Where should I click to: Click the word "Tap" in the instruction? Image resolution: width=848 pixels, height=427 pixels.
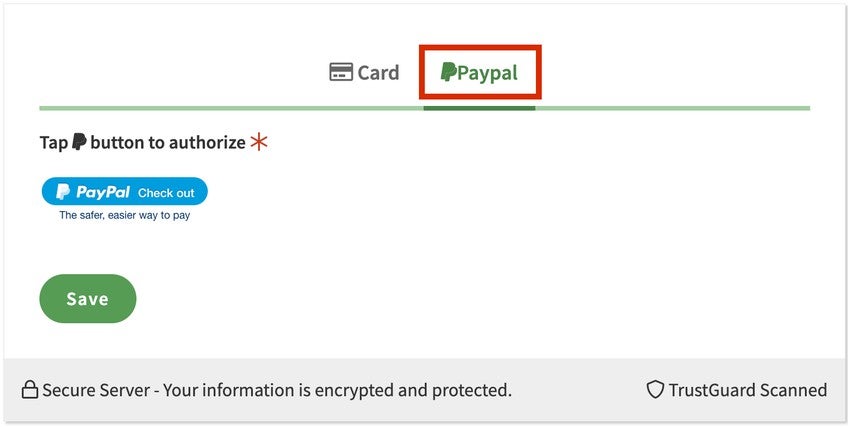[x=54, y=142]
